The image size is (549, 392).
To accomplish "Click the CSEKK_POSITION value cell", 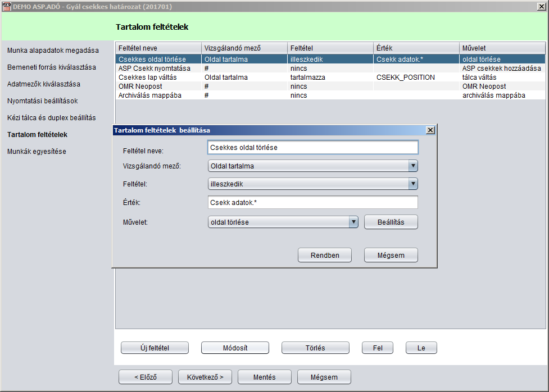I will click(416, 78).
